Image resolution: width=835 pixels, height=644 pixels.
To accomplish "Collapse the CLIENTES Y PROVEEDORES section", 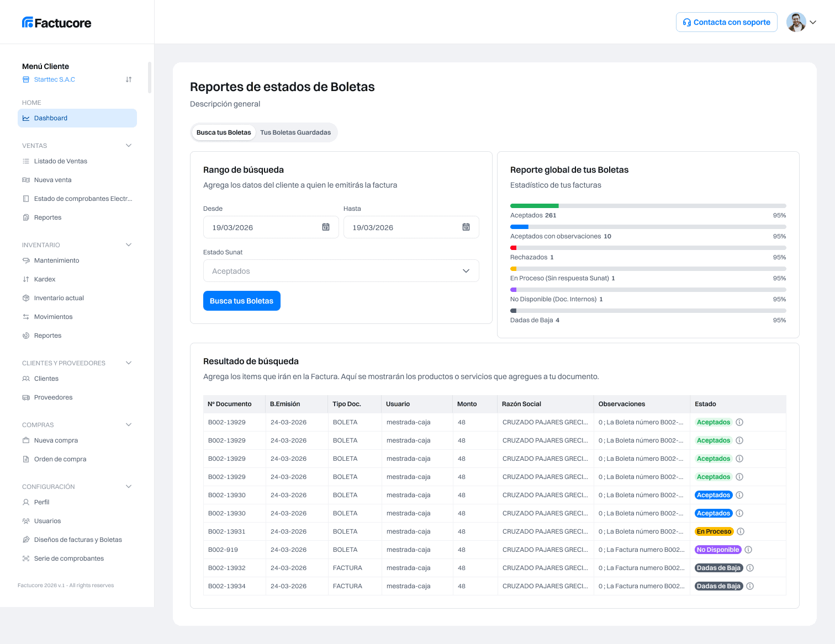I will 129,363.
